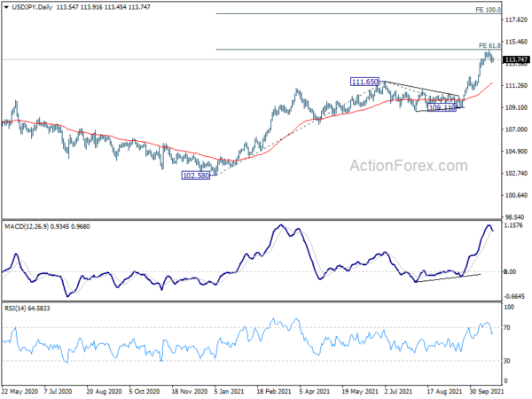
Task: Click the date label 18 Nov 2020
Action: point(190,392)
